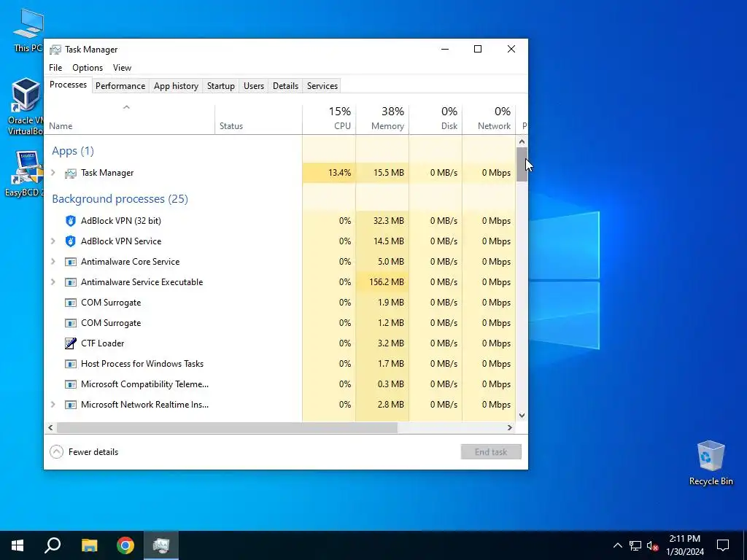Click the vertical scrollbar up arrow

click(x=522, y=141)
